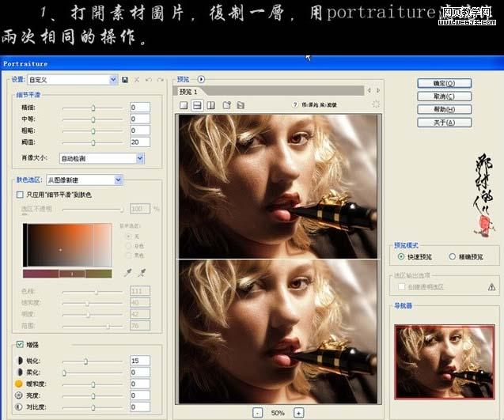The height and width of the screenshot is (420, 504).
Task: Select the 精确预览 accurate preview radio
Action: pos(453,256)
